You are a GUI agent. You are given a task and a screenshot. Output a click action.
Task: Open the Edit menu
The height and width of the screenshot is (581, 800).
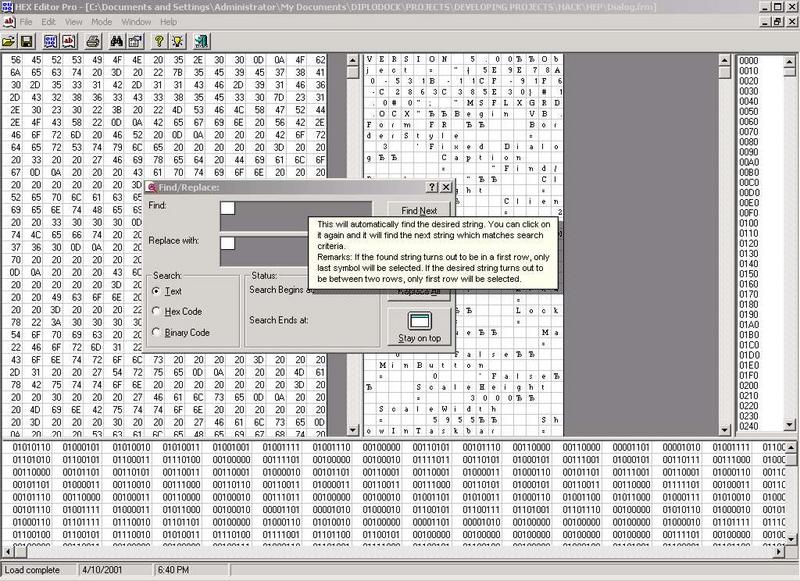[x=48, y=22]
